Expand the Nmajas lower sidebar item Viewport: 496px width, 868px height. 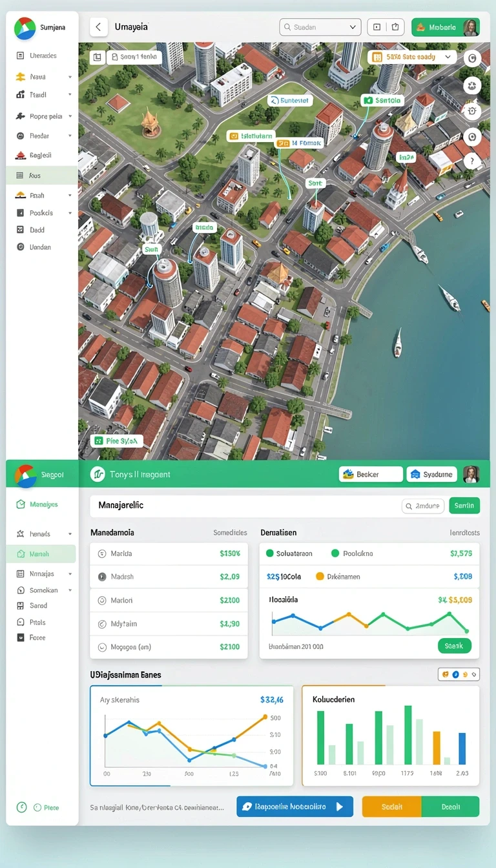(x=70, y=574)
